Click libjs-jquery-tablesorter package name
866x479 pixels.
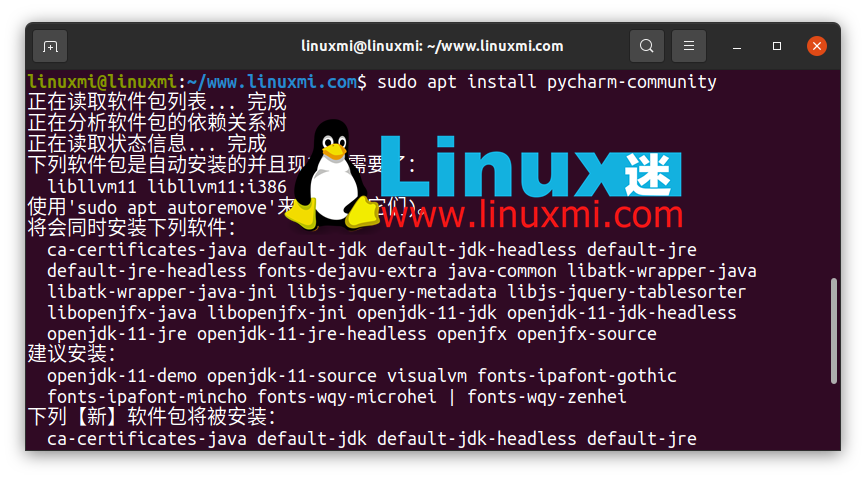[x=627, y=292]
